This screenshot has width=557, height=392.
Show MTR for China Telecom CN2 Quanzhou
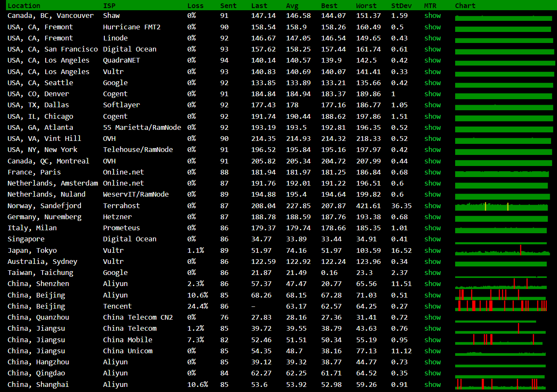pyautogui.click(x=433, y=317)
